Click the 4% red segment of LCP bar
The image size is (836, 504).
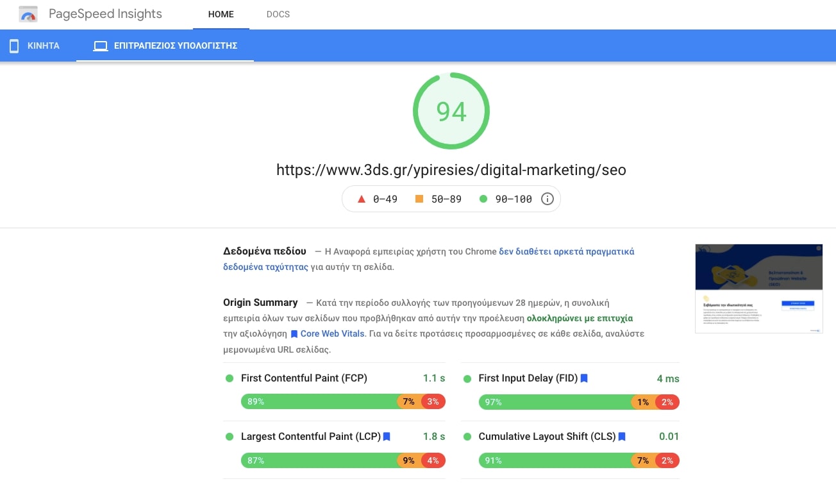(433, 460)
